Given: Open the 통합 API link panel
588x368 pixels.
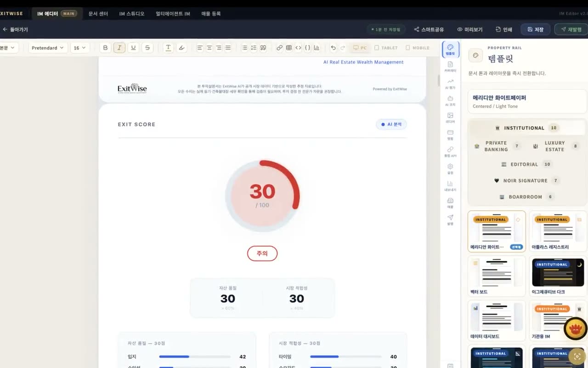Looking at the screenshot, I should [450, 152].
